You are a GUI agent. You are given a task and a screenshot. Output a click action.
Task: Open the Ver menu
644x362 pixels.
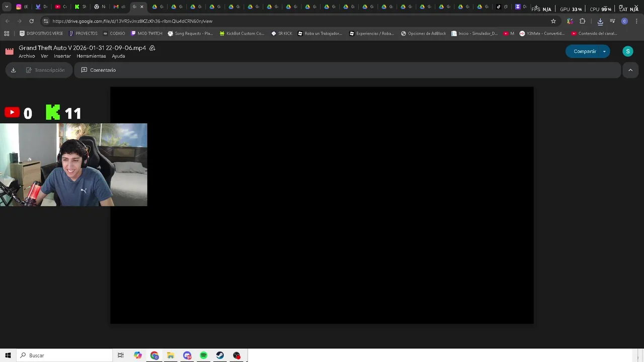coord(44,56)
